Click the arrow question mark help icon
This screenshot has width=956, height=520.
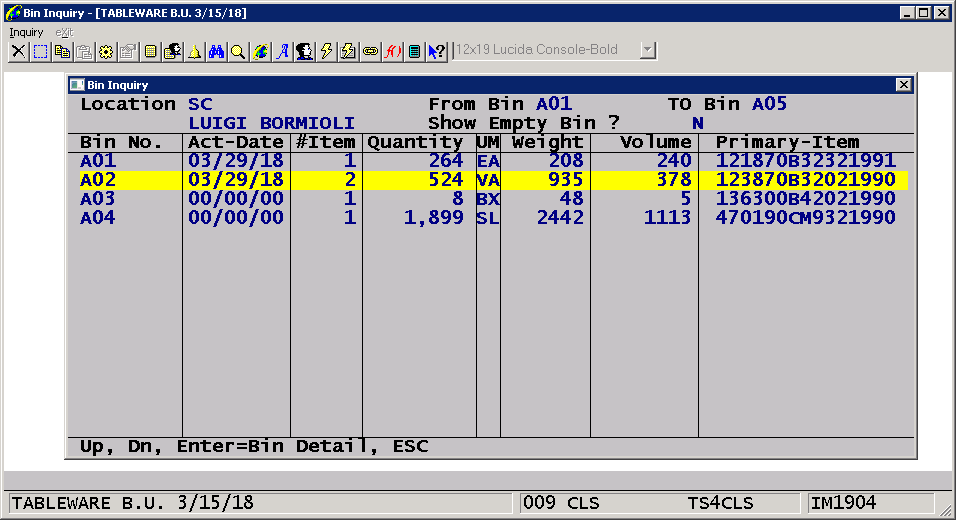[x=437, y=51]
